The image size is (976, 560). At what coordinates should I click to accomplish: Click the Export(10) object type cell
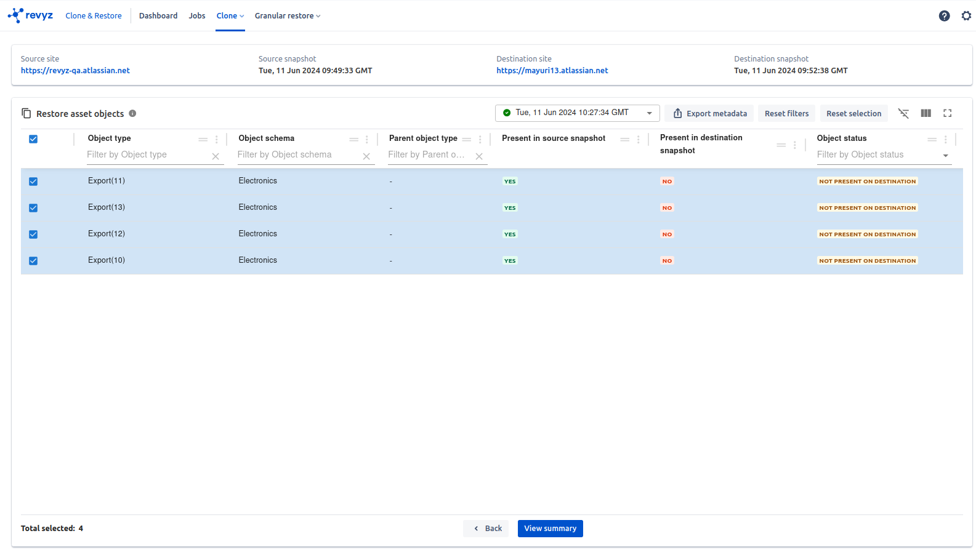point(107,260)
